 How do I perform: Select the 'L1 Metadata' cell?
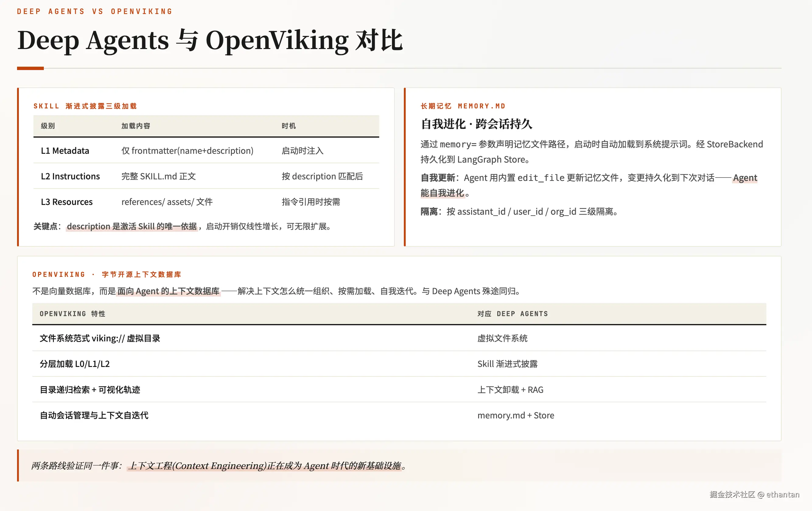click(65, 150)
